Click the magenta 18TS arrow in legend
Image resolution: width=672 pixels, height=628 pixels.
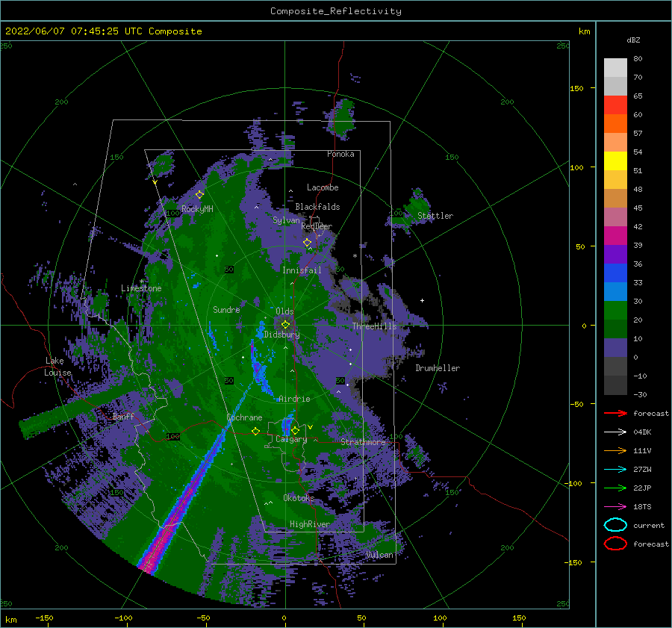tap(615, 507)
